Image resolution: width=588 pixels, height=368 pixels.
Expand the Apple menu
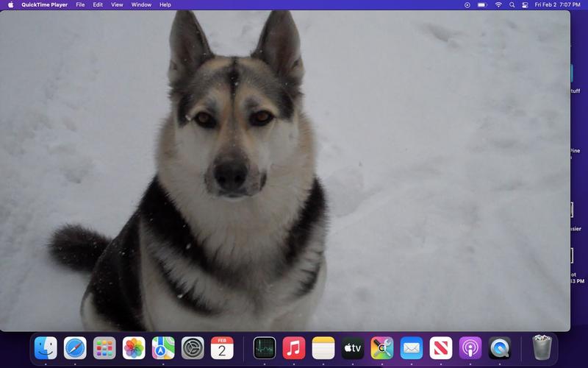point(10,4)
